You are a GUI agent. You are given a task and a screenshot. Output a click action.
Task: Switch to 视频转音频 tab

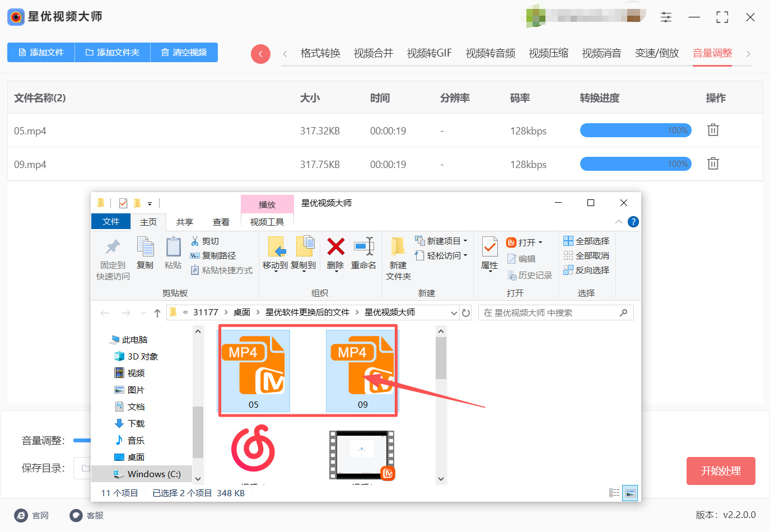491,53
